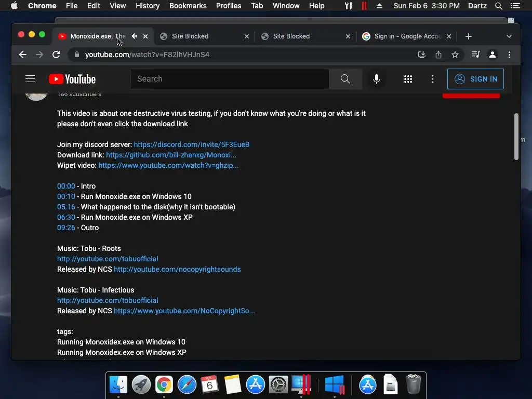Image resolution: width=532 pixels, height=399 pixels.
Task: Click the address bar URL
Action: point(147,55)
